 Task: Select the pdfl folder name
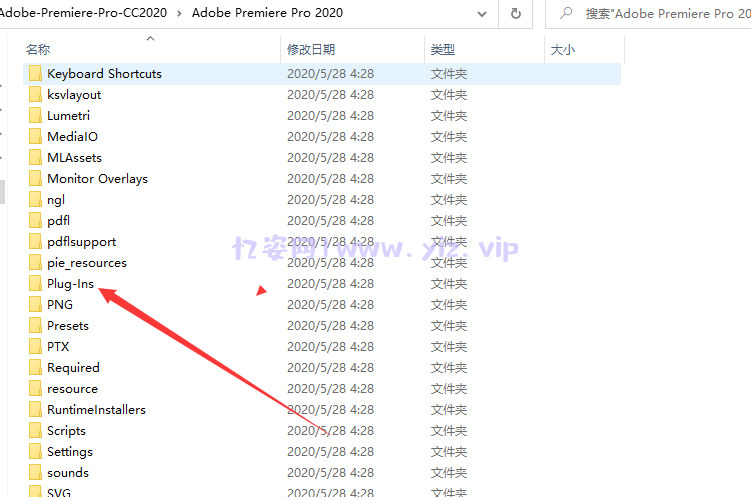[58, 221]
